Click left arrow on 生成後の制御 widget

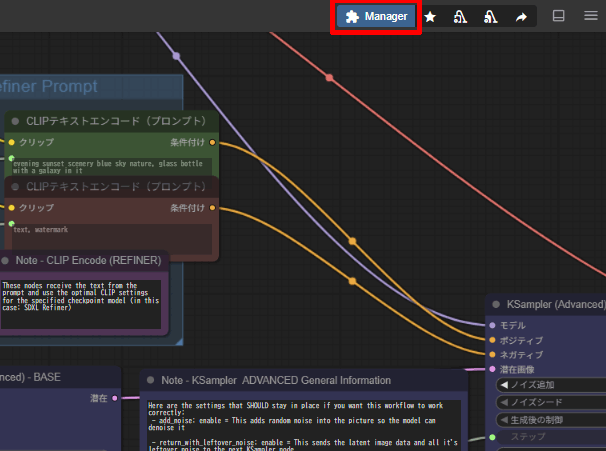[x=504, y=420]
